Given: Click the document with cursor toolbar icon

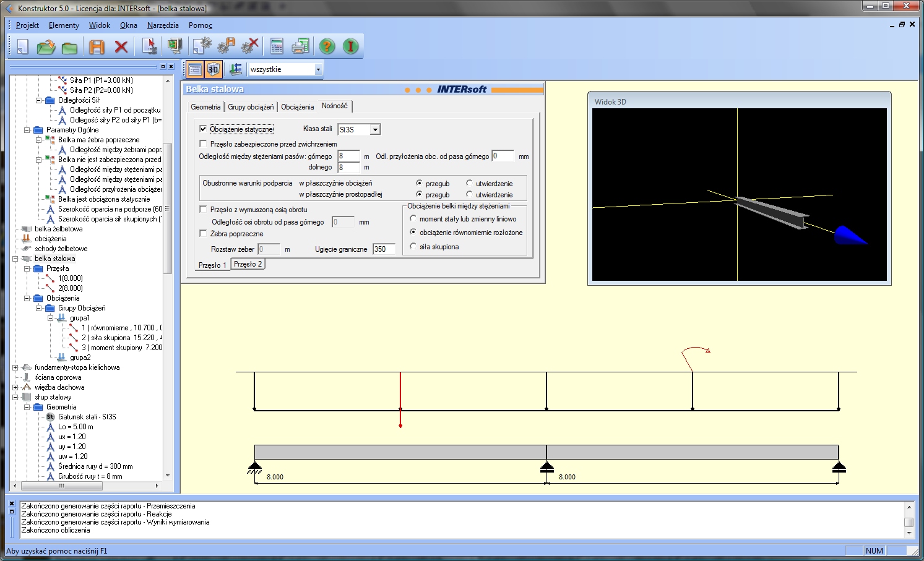Looking at the screenshot, I should pyautogui.click(x=149, y=46).
